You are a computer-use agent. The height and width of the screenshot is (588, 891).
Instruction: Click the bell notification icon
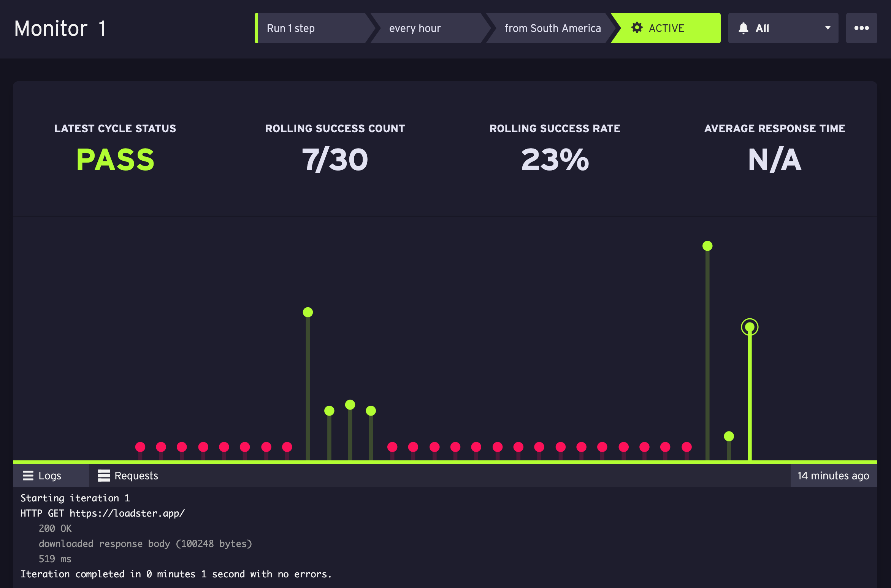(x=744, y=28)
